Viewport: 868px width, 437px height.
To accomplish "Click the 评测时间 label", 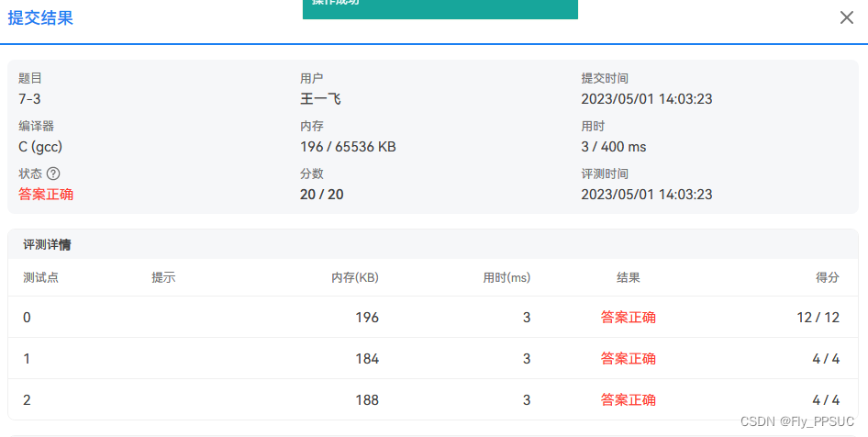I will (x=605, y=174).
